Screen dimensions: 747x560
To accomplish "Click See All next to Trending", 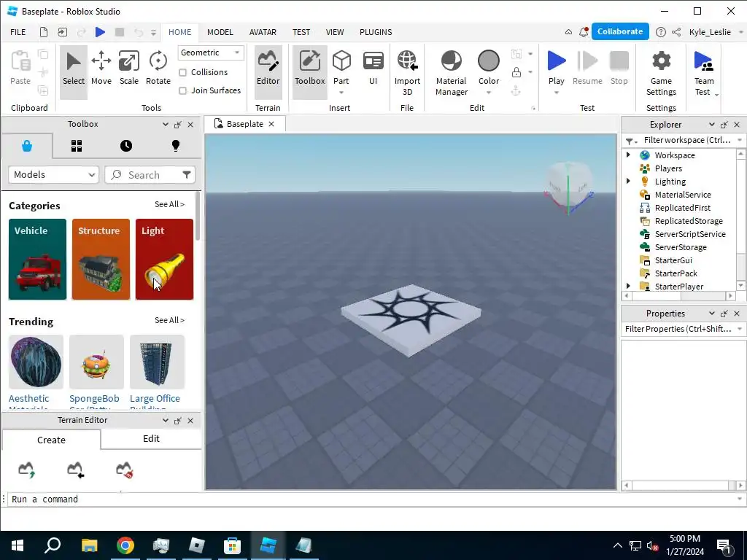I will coord(169,321).
